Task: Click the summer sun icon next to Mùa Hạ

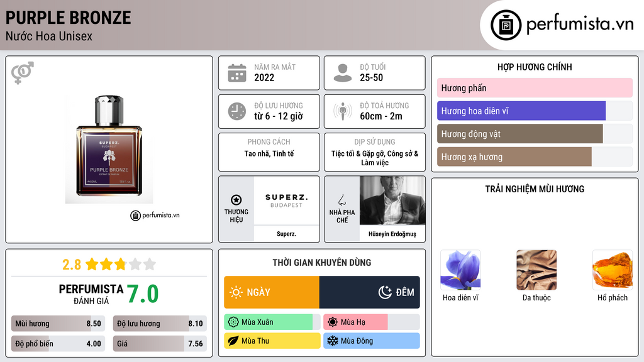Action: 333,322
